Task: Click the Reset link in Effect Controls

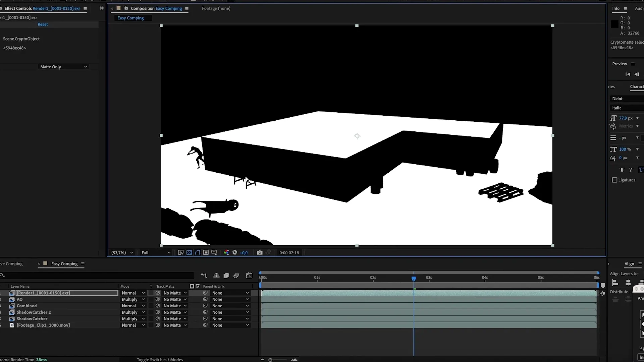Action: [x=43, y=24]
